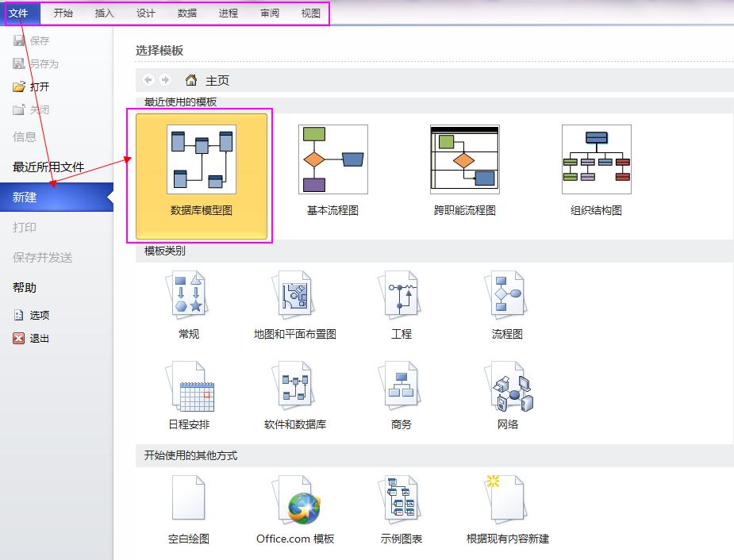Switch to the 设计 ribbon tab
The width and height of the screenshot is (734, 560).
[145, 13]
